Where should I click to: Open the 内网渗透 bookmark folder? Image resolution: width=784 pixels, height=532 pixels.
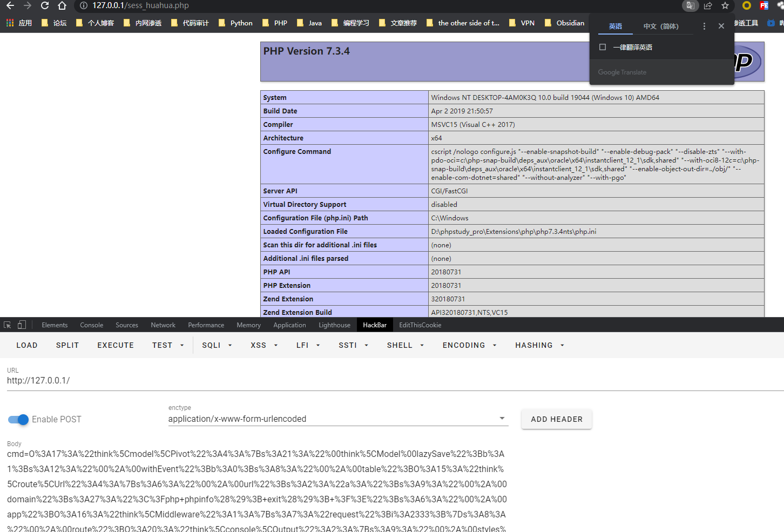coord(143,23)
